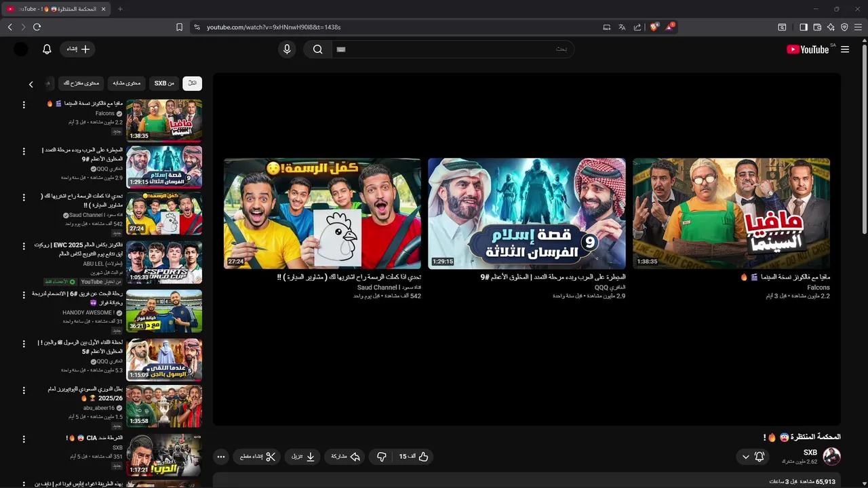Viewport: 868px width, 488px height.
Task: Open the SXB channel name link
Action: 810,453
